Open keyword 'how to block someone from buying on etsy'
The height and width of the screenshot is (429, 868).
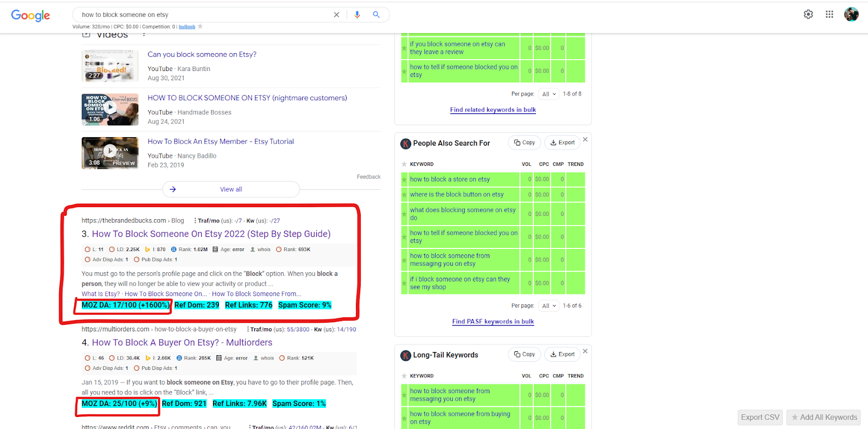coord(460,418)
